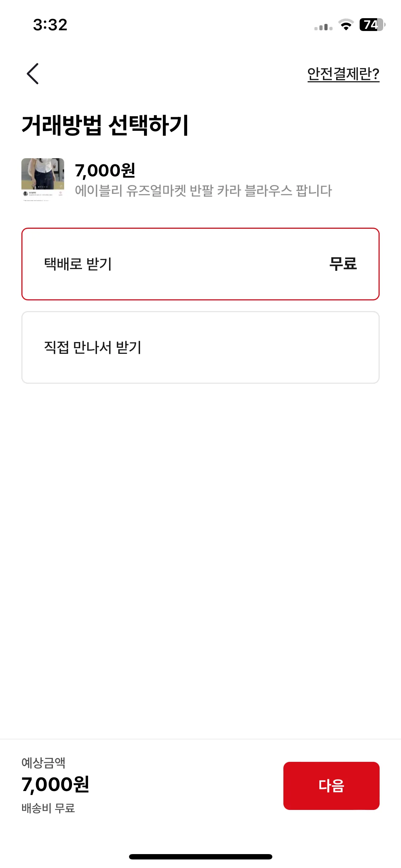
Task: Tap the Wi-Fi status icon
Action: [346, 25]
